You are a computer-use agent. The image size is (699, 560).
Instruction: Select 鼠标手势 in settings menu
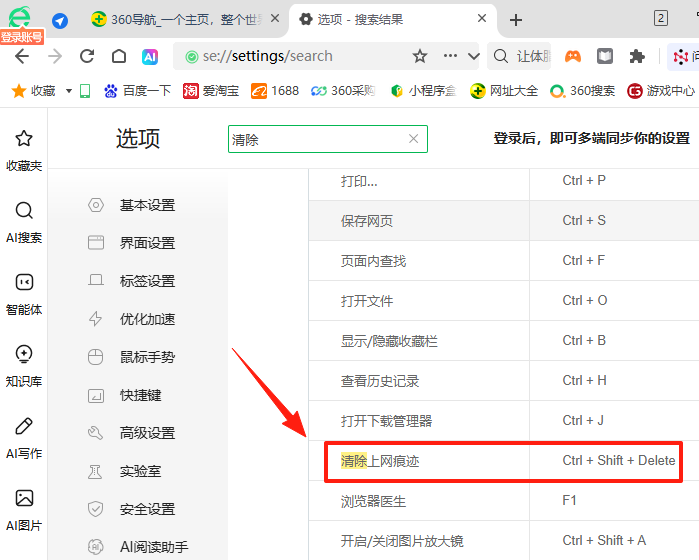(x=132, y=357)
